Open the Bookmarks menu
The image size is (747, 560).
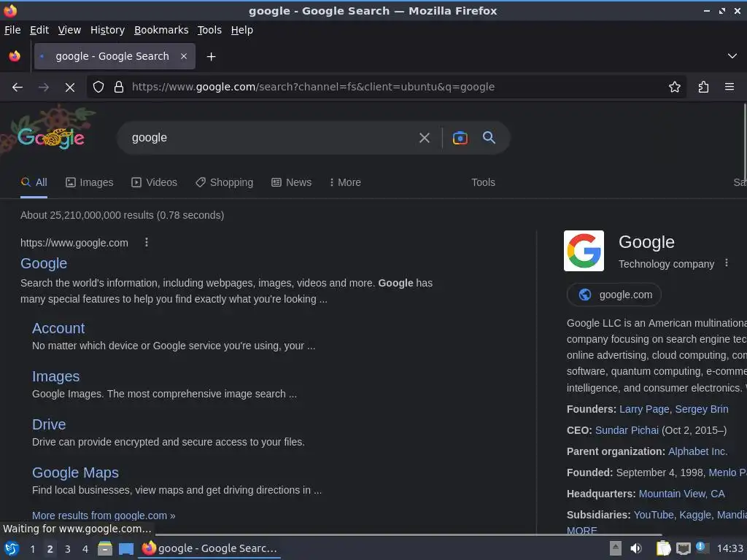[x=161, y=30]
